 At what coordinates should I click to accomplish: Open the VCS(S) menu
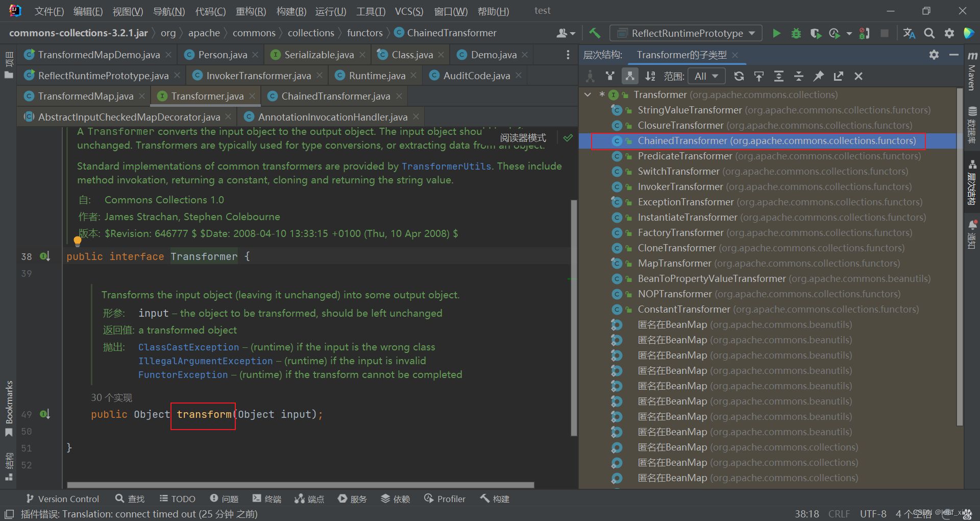point(409,11)
